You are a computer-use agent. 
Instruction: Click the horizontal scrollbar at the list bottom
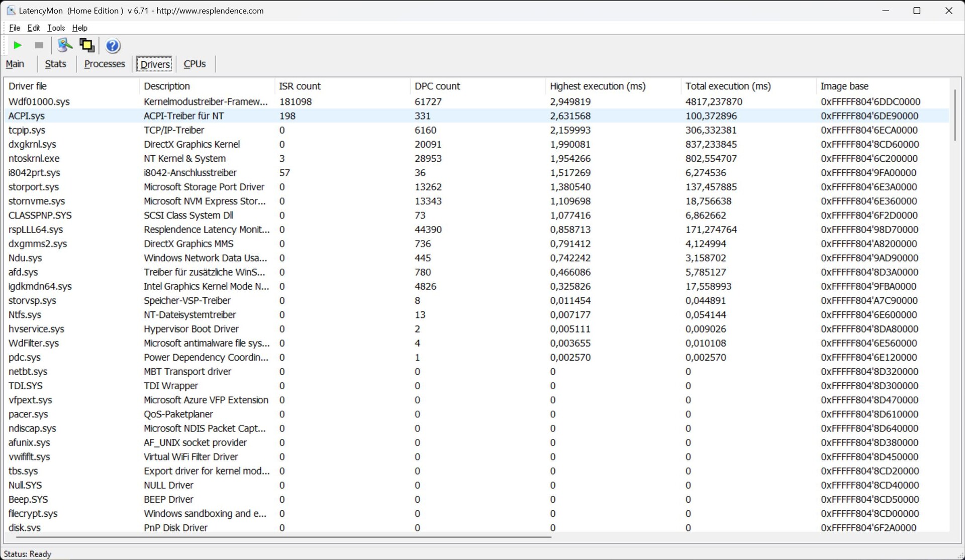(x=281, y=537)
